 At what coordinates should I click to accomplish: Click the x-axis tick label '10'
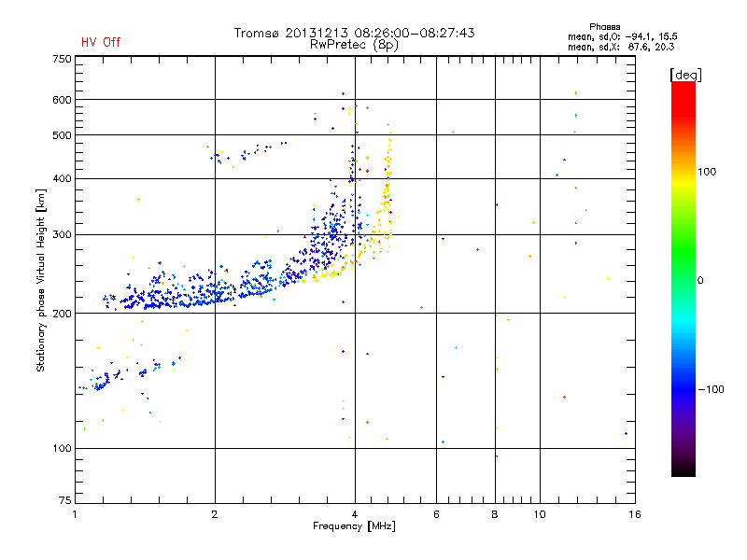pyautogui.click(x=540, y=514)
